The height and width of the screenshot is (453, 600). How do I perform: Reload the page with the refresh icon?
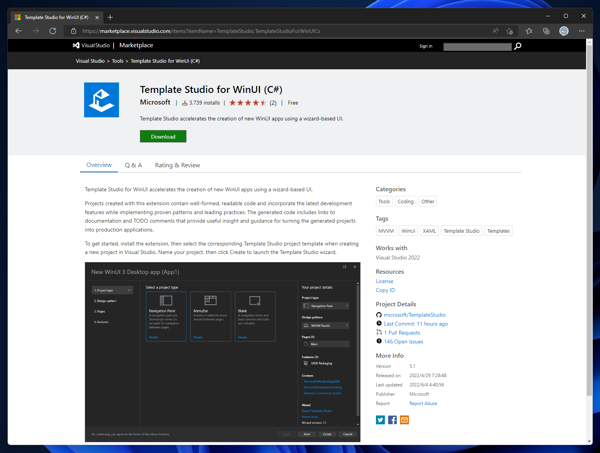[53, 31]
